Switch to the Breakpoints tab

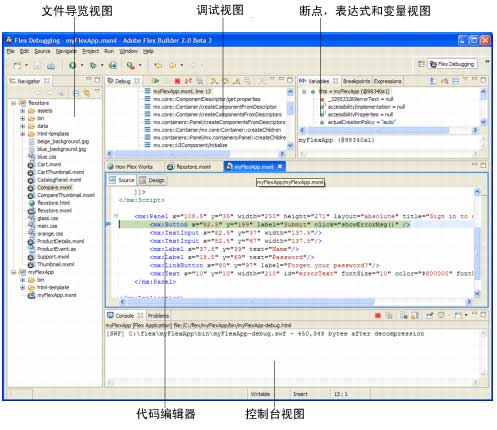[x=356, y=81]
